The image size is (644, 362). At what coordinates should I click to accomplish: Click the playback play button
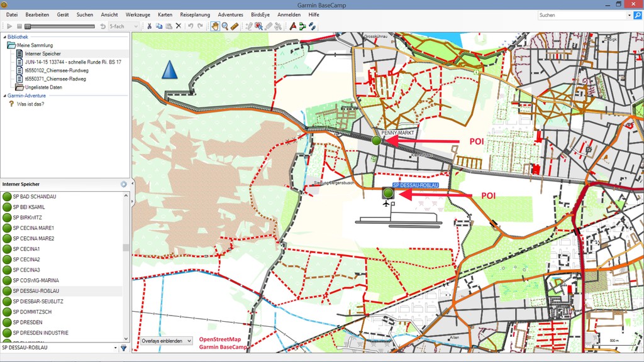tap(9, 26)
